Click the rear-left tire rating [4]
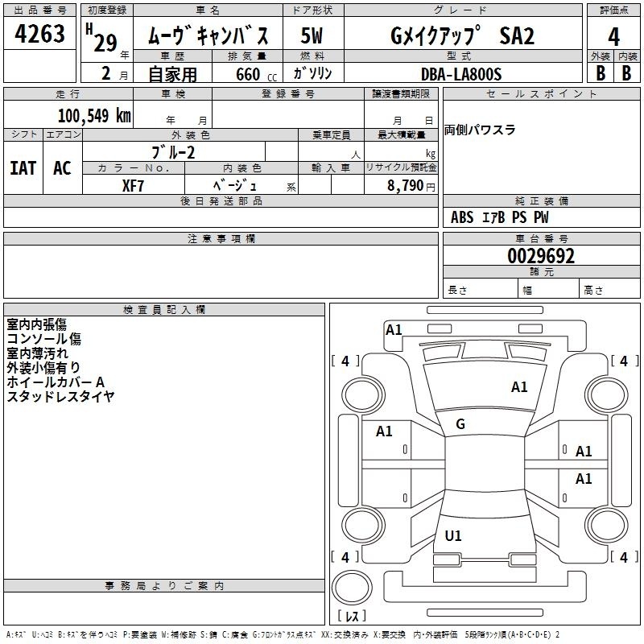644x644 pixels. 345,557
